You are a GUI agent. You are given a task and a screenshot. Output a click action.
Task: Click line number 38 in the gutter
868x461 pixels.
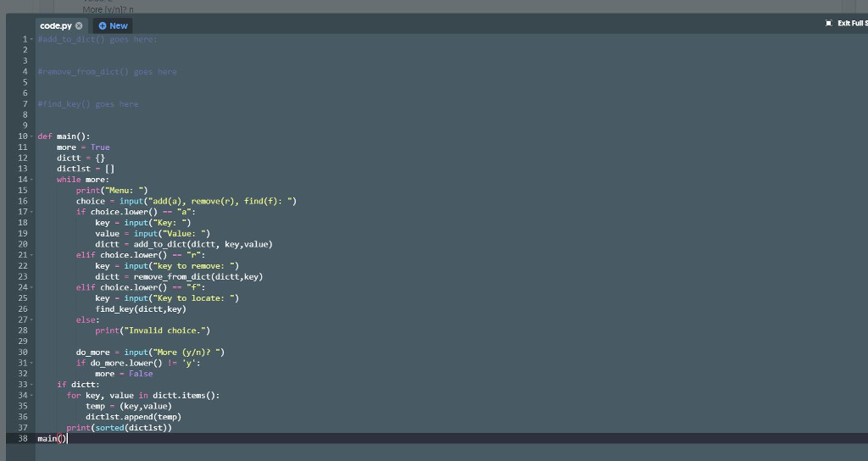(23, 438)
